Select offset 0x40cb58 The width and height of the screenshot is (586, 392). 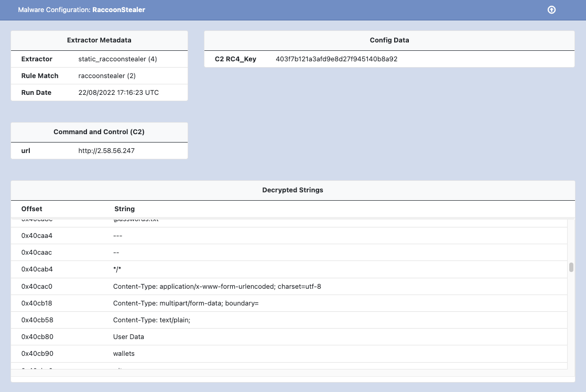(x=37, y=320)
